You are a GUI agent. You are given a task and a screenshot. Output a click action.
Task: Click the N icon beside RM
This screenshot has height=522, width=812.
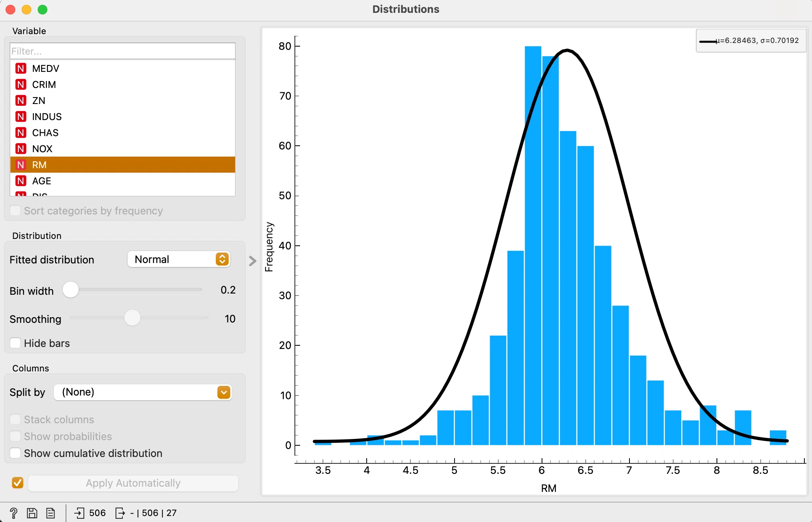[x=21, y=165]
